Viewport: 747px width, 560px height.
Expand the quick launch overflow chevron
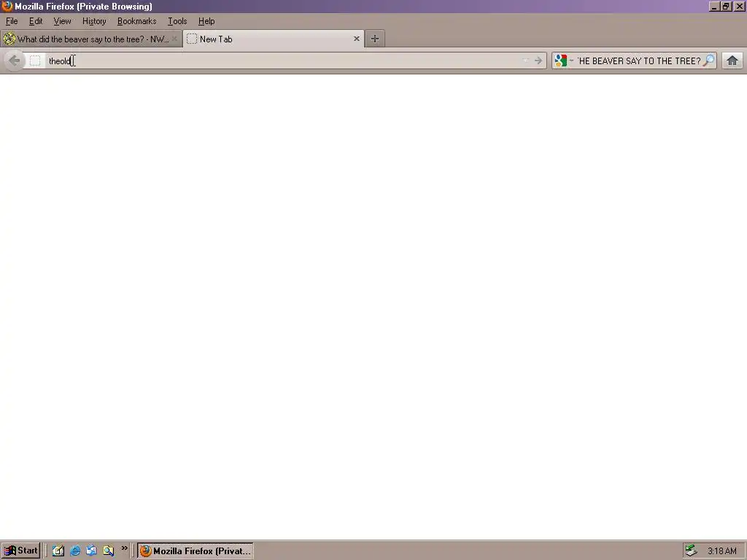(x=124, y=548)
